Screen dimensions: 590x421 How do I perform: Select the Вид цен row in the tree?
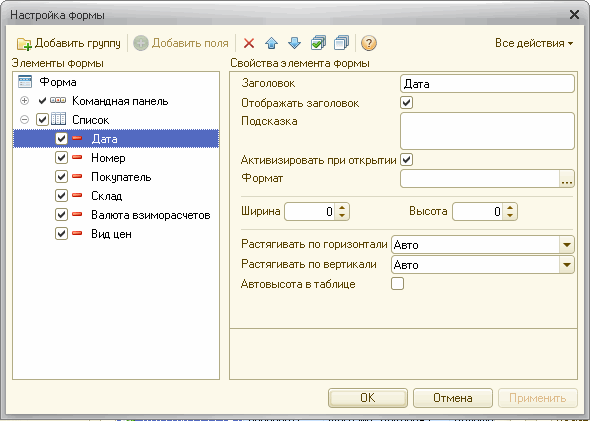pos(116,234)
